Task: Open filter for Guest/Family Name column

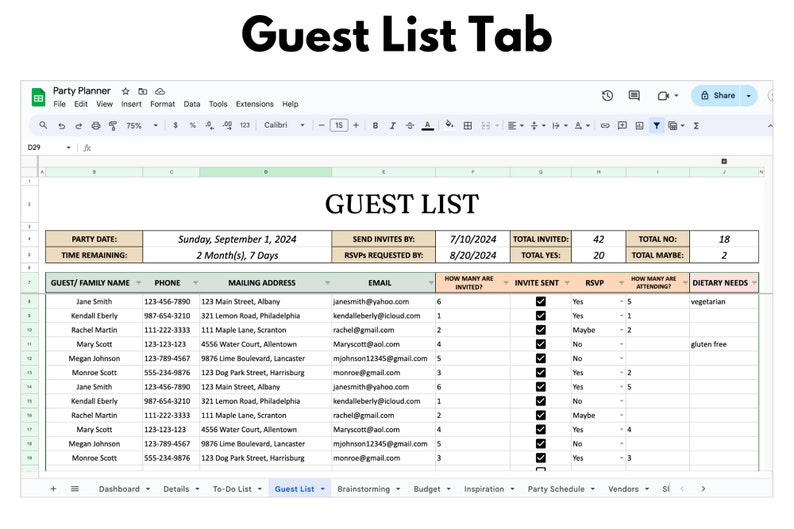Action: tap(139, 282)
